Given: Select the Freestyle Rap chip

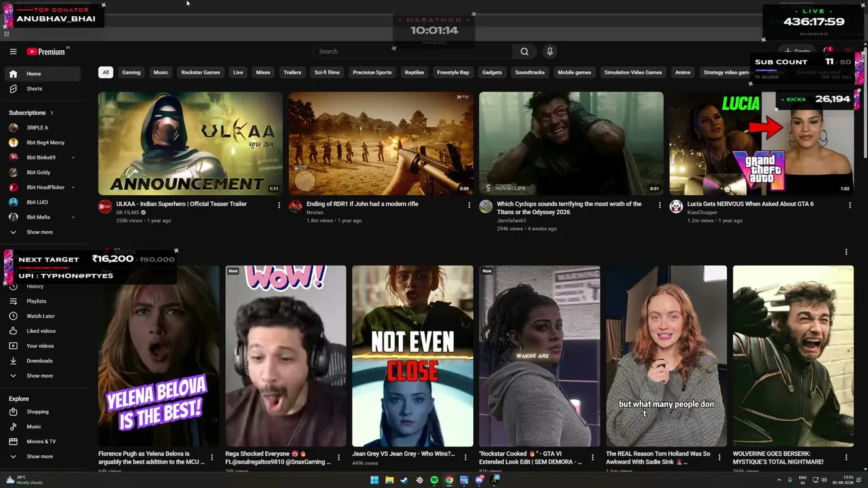Looking at the screenshot, I should point(453,73).
